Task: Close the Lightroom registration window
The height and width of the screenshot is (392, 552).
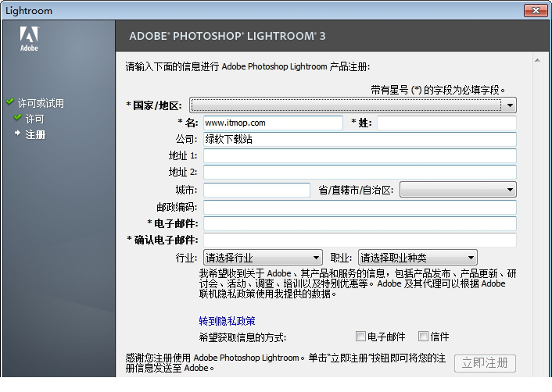Action: point(536,11)
